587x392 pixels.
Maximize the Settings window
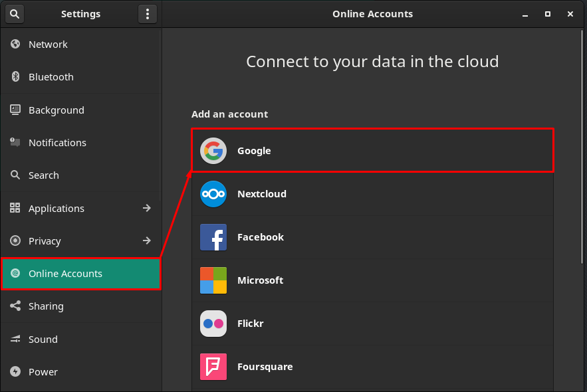pos(548,14)
